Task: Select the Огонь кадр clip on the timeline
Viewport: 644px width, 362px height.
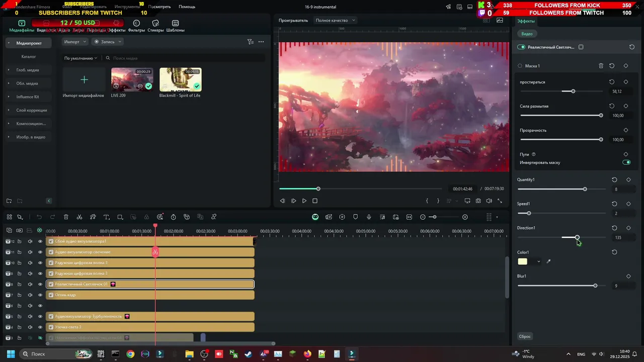Action: coord(150,295)
